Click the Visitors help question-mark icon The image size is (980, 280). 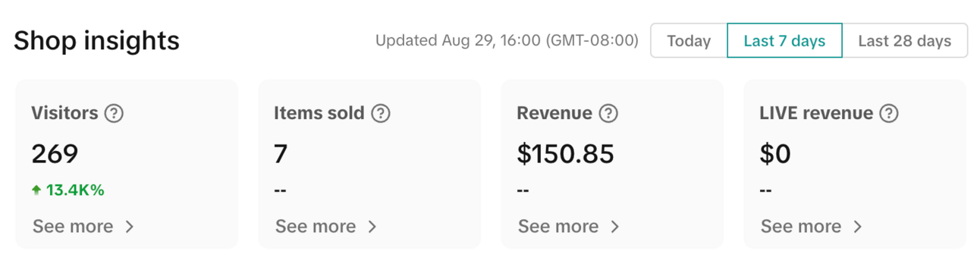coord(114,114)
